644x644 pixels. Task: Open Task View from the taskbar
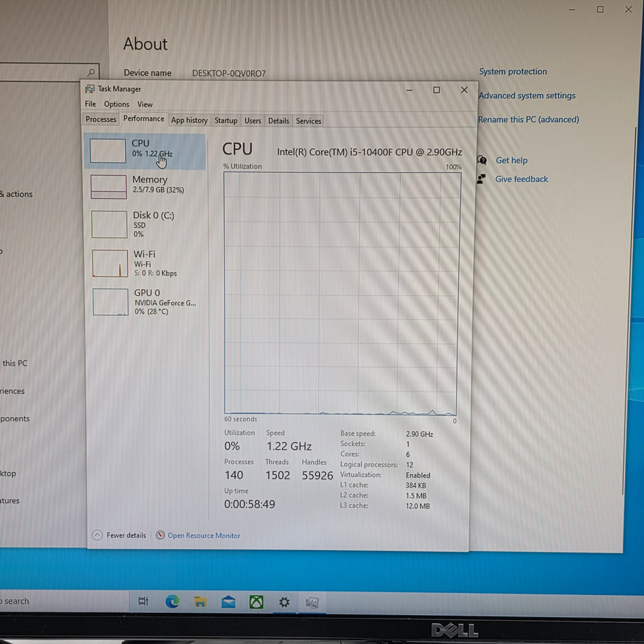(x=143, y=602)
